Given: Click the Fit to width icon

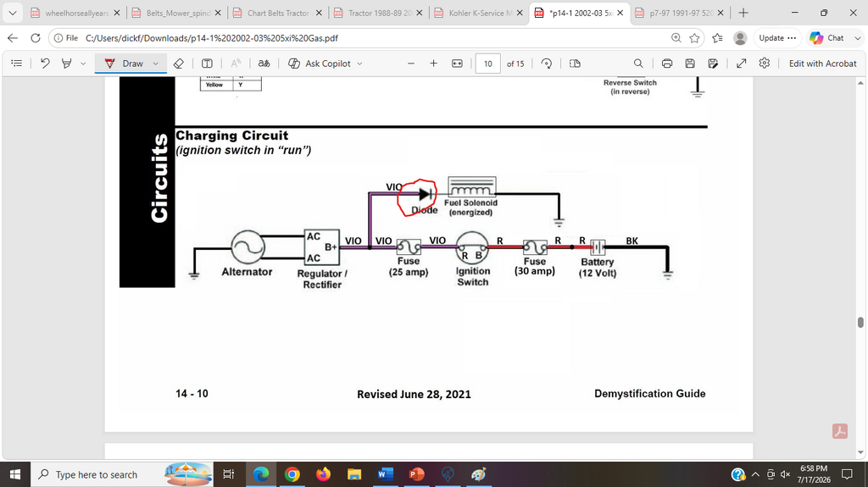Looking at the screenshot, I should tap(457, 64).
